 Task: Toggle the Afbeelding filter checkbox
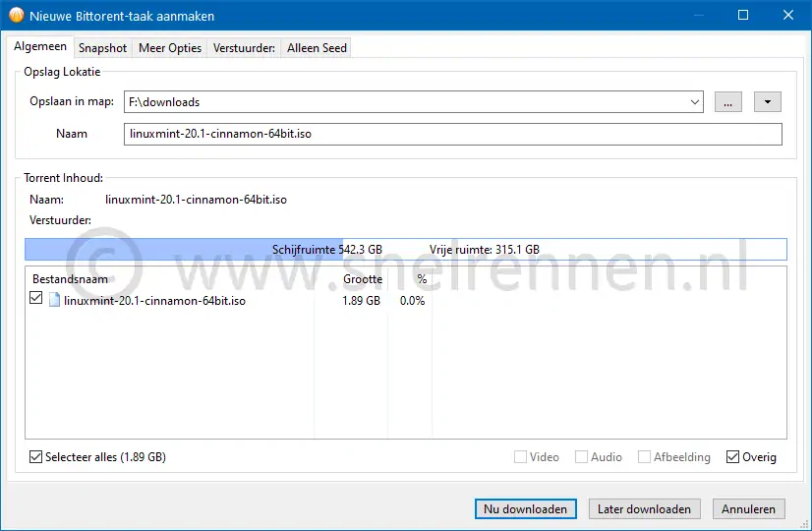pos(644,457)
